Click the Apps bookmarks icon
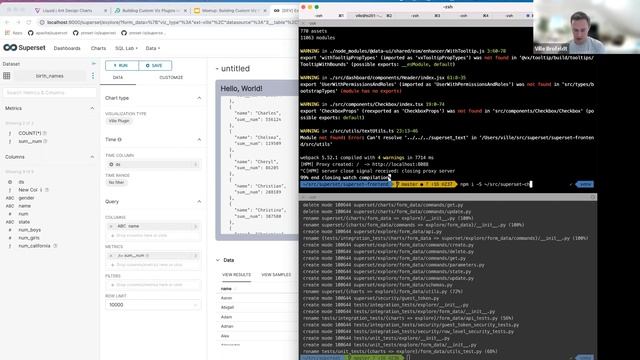The height and width of the screenshot is (360, 640). click(x=7, y=33)
